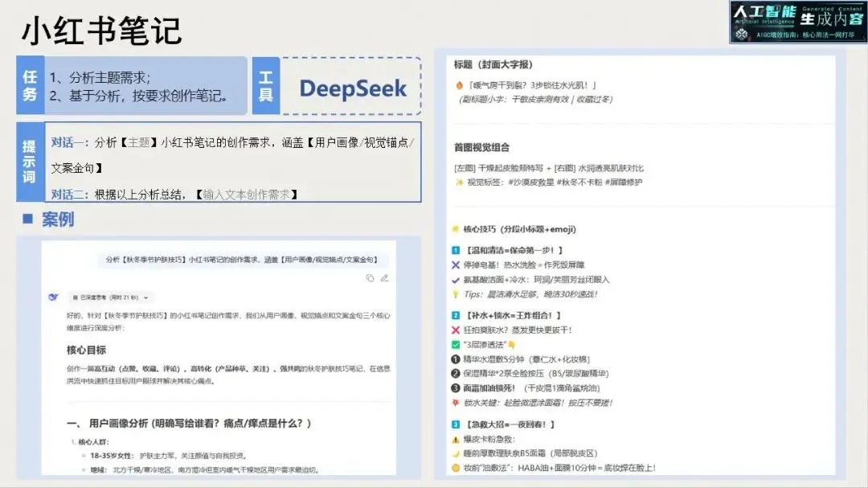Image resolution: width=868 pixels, height=488 pixels.
Task: Click the black circled 3 before 面霜加油锁死
Action: 456,388
